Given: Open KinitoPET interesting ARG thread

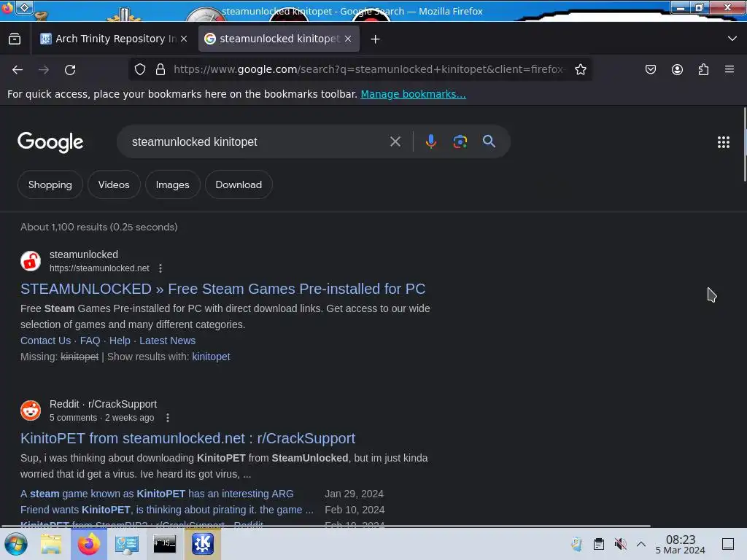Looking at the screenshot, I should 157,494.
